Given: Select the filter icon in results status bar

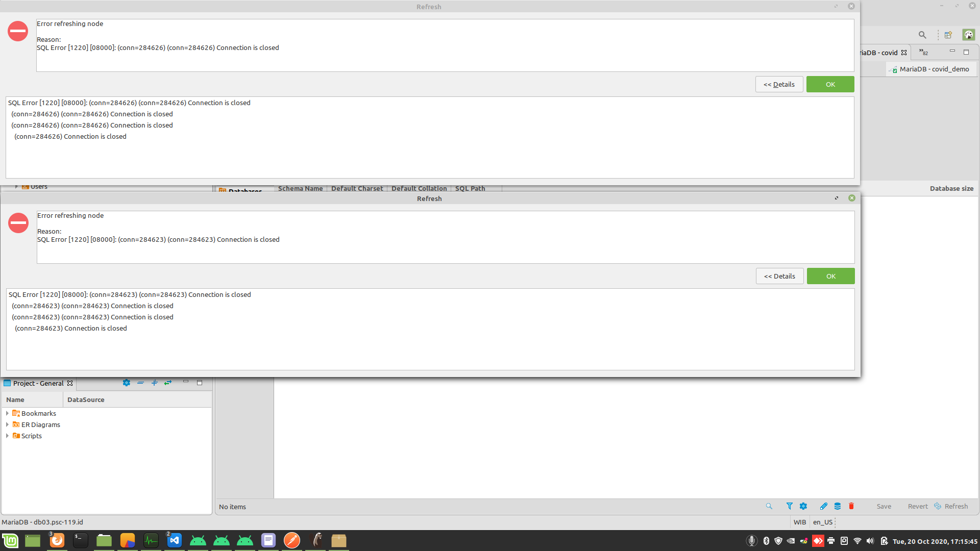Looking at the screenshot, I should point(790,506).
